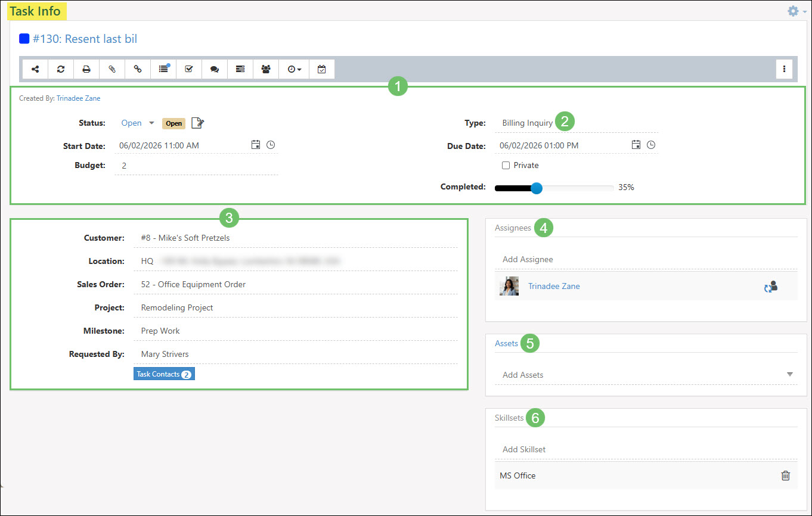Open the Start Date time picker
The height and width of the screenshot is (516, 812).
271,145
